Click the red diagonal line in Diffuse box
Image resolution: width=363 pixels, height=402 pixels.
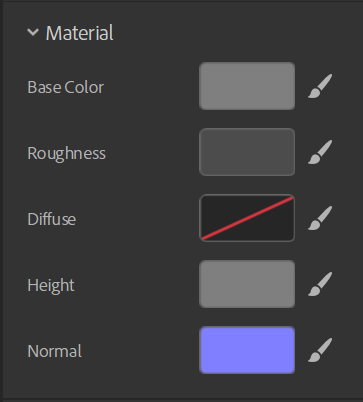tap(247, 218)
